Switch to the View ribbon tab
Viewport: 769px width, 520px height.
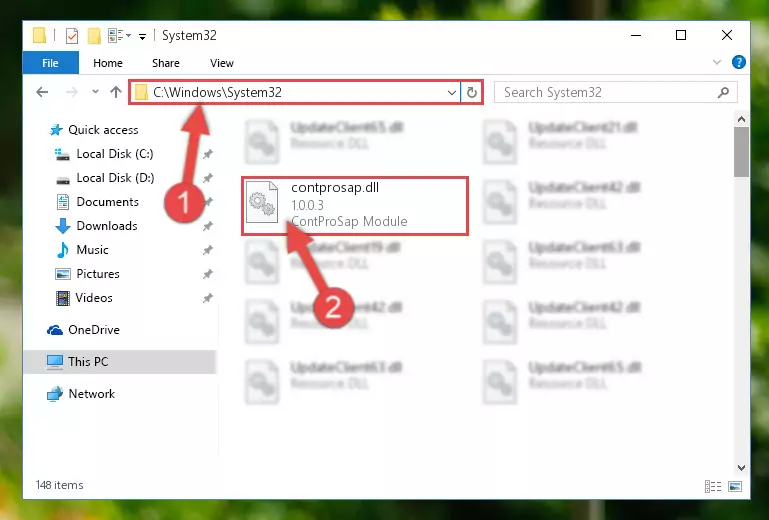pos(222,63)
